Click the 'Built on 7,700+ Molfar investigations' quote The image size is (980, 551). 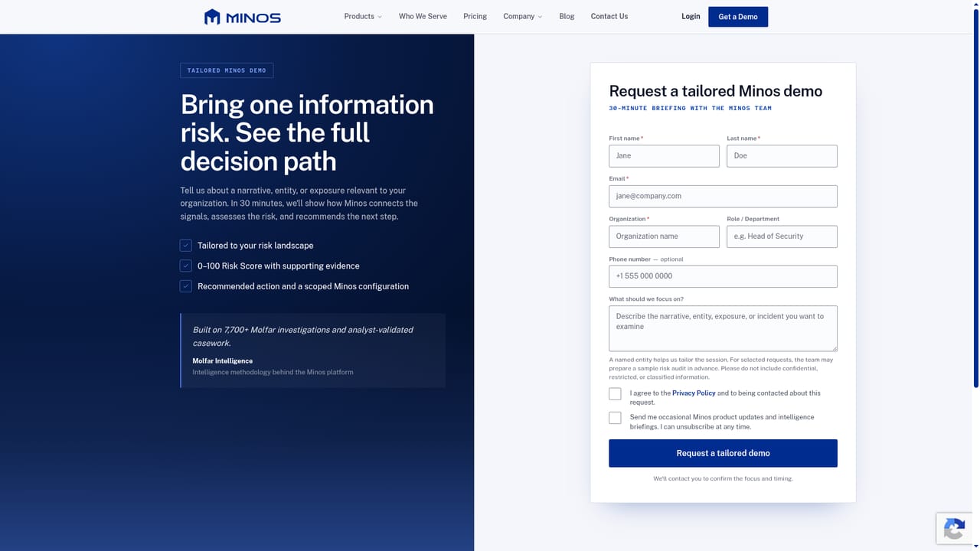302,336
